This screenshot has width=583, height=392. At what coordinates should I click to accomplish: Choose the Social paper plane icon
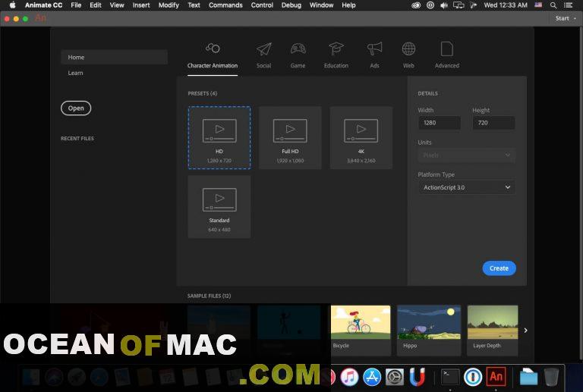pos(263,49)
